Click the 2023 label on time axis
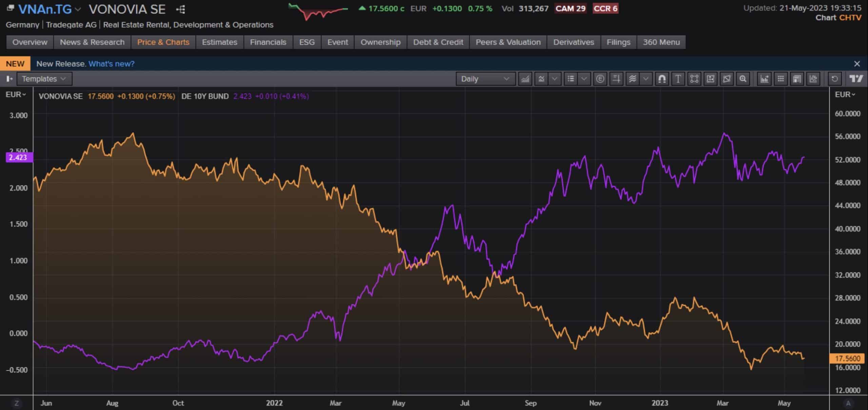Screen dimensions: 868x410 (x=660, y=403)
